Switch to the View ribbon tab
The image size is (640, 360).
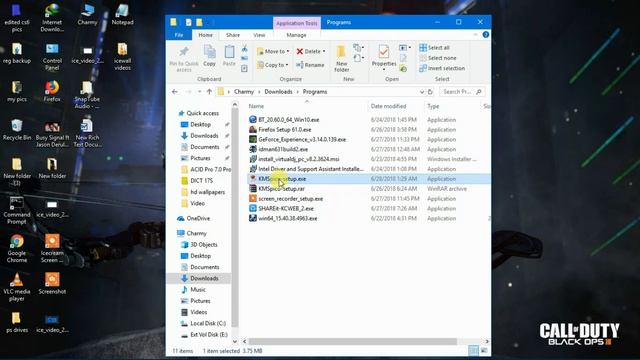(259, 35)
